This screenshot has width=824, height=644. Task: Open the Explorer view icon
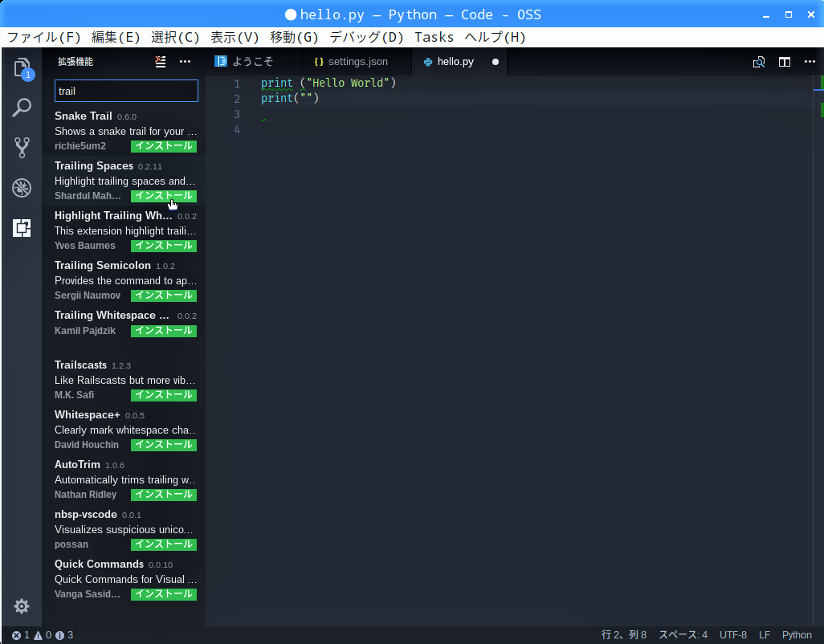22,67
